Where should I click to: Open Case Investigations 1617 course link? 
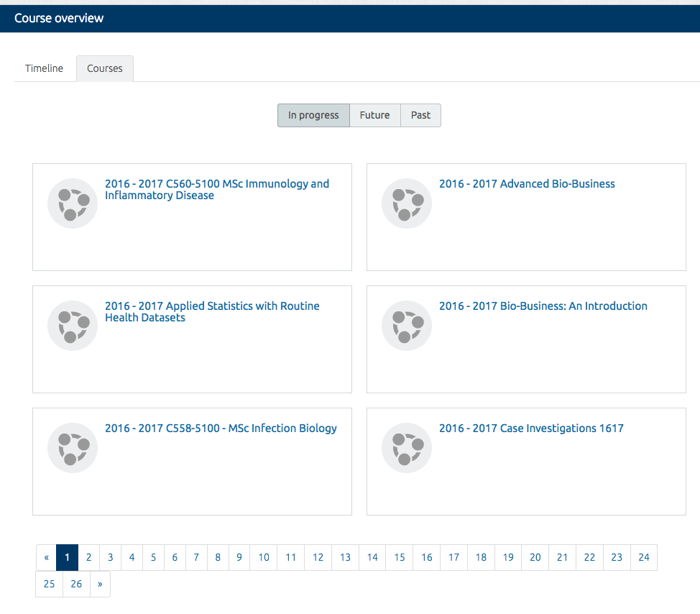(531, 429)
